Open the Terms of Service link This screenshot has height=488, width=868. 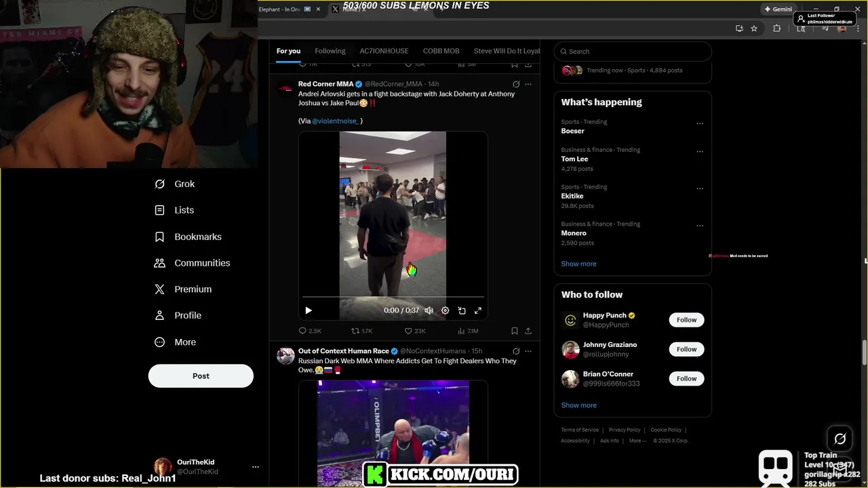click(580, 430)
